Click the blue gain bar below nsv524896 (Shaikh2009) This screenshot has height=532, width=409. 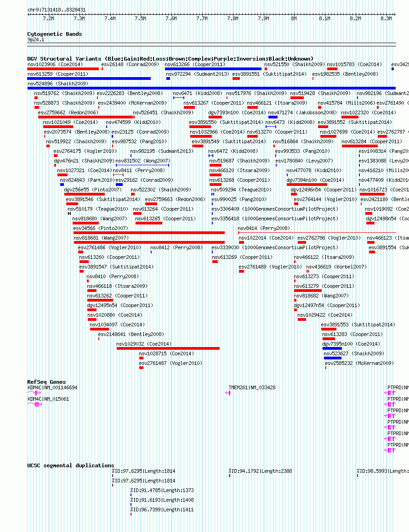[x=211, y=88]
